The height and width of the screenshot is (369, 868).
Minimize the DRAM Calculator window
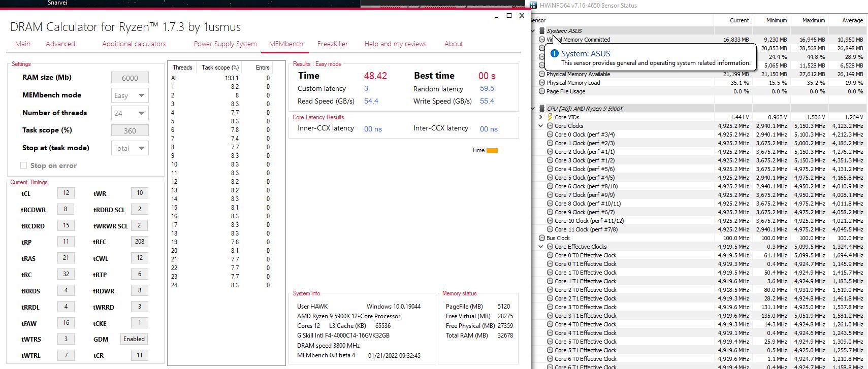pyautogui.click(x=496, y=16)
